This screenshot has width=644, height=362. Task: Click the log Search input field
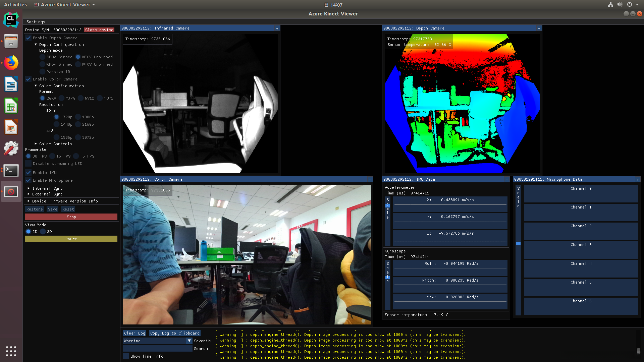(x=157, y=349)
